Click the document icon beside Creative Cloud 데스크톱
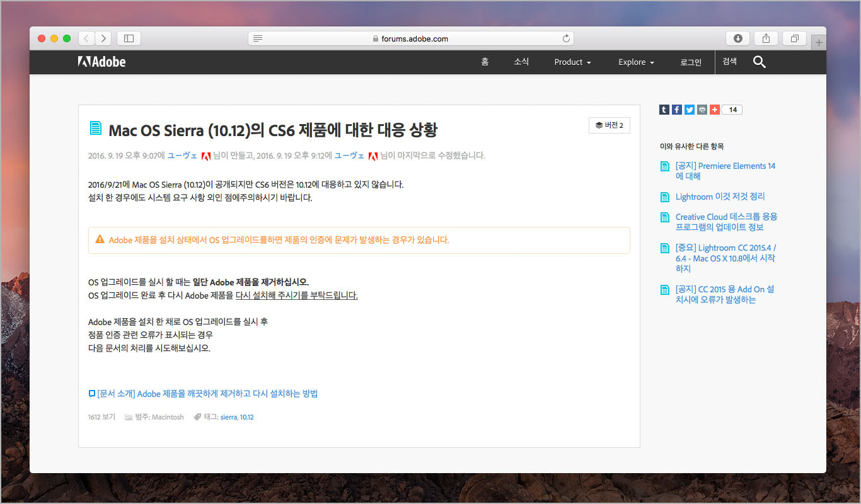Screen dimensions: 861x504 click(664, 217)
